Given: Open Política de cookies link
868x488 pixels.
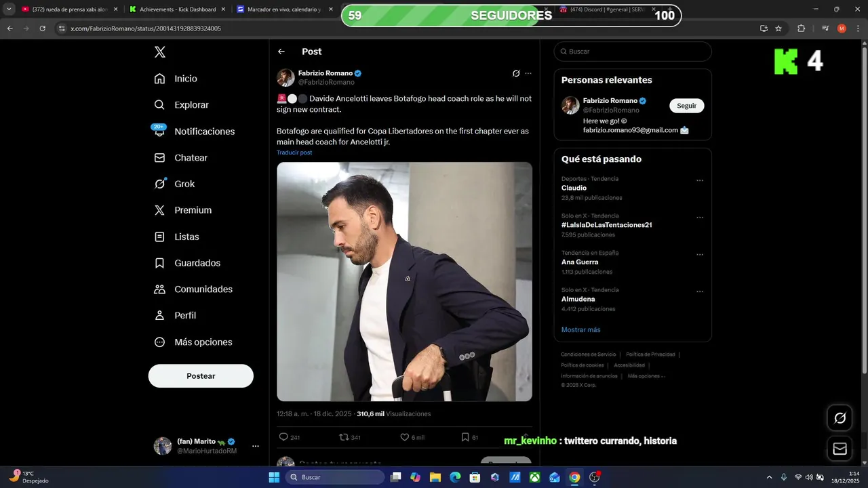Looking at the screenshot, I should (582, 365).
